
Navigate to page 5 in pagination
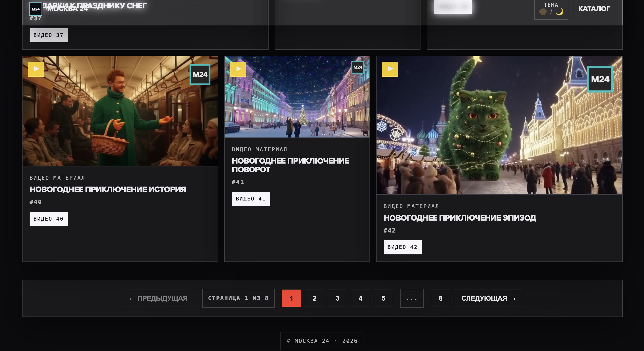pos(383,298)
